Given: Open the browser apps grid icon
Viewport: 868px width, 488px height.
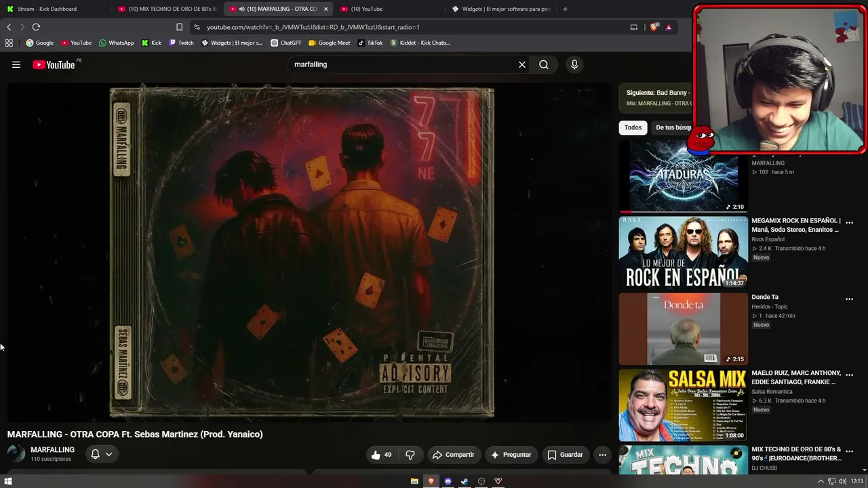Looking at the screenshot, I should coord(9,43).
